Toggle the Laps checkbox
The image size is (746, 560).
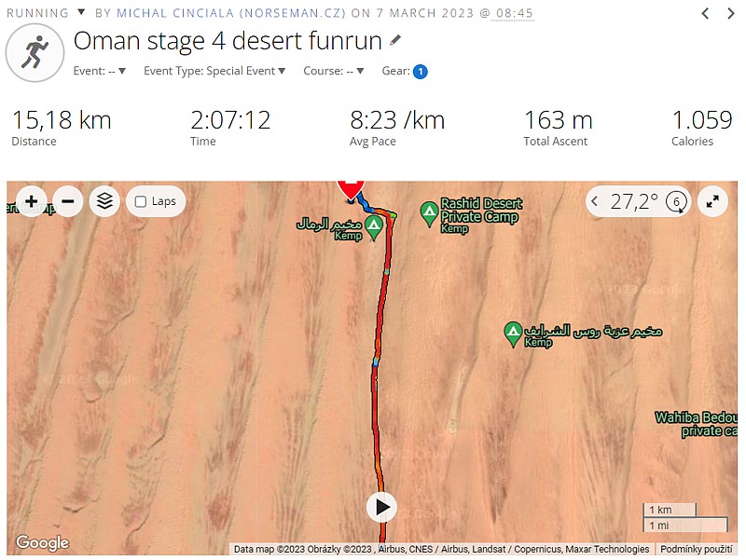point(141,202)
